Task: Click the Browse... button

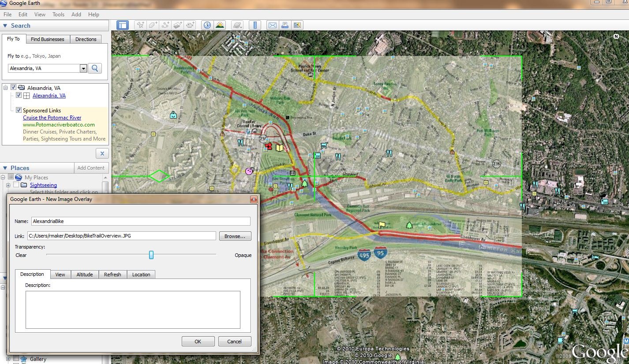Action: 235,236
